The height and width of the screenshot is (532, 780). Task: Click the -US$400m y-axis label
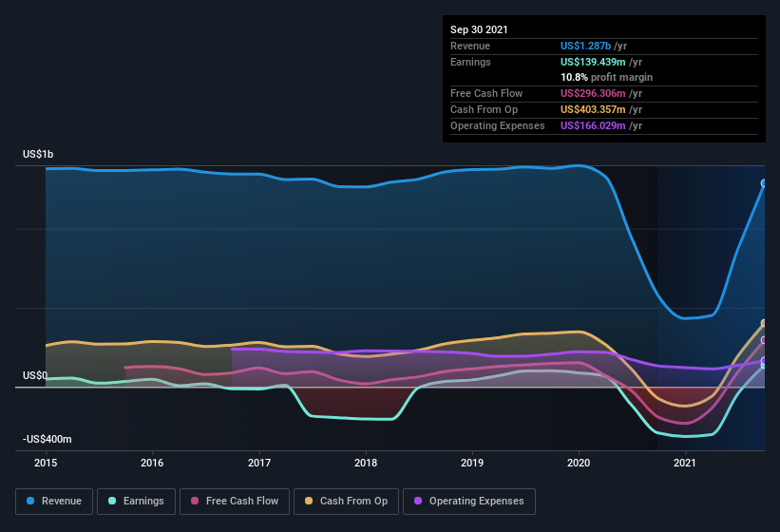coord(48,439)
